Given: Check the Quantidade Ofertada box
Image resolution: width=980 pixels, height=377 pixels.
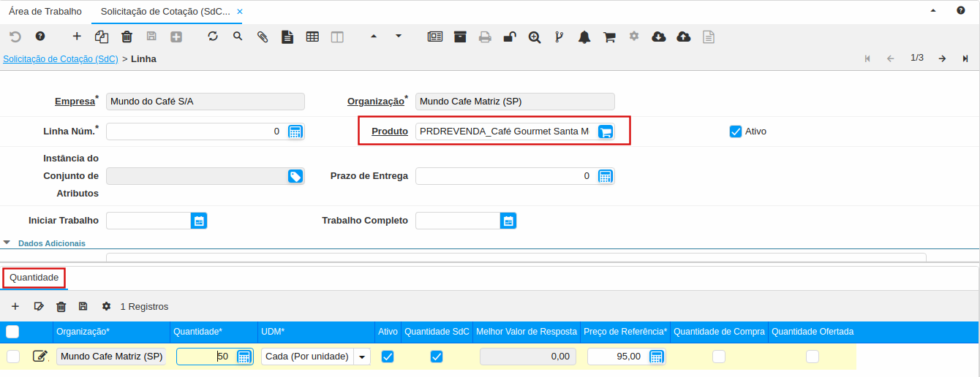Looking at the screenshot, I should (813, 357).
